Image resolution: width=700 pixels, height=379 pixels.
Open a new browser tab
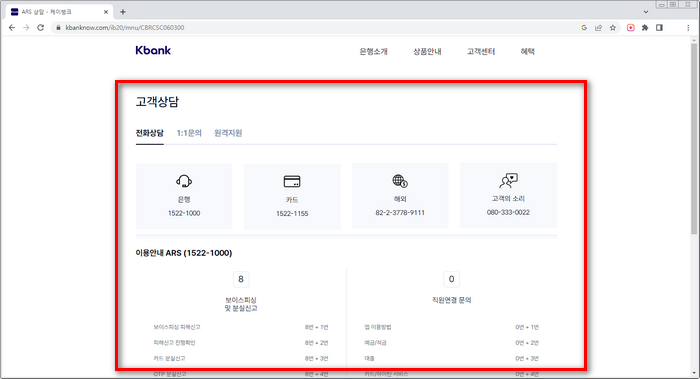point(123,12)
